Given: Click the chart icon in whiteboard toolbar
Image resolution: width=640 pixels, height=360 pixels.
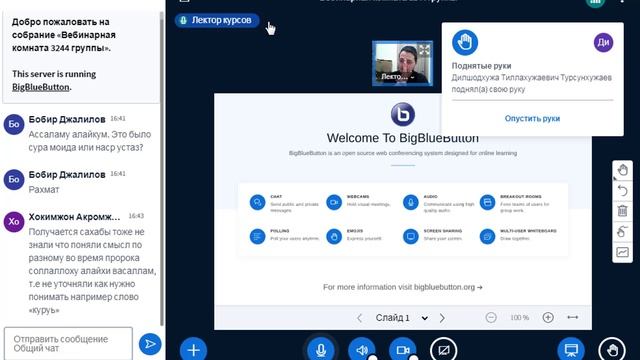Looking at the screenshot, I should pyautogui.click(x=622, y=252).
